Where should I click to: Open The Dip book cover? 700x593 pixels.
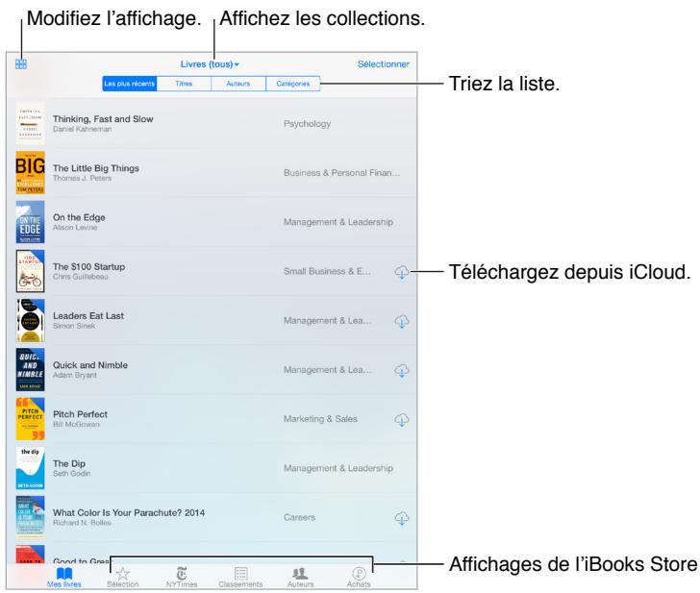[31, 468]
